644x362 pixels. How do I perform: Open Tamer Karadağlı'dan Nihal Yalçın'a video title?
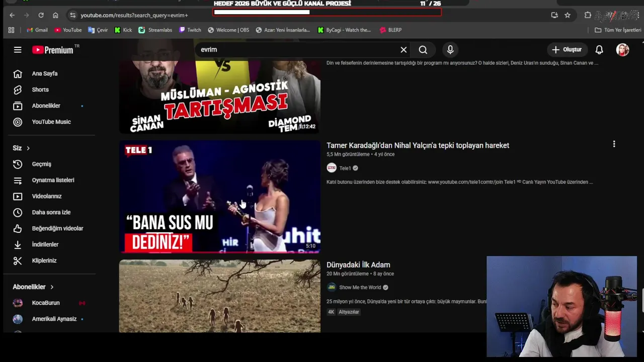418,145
